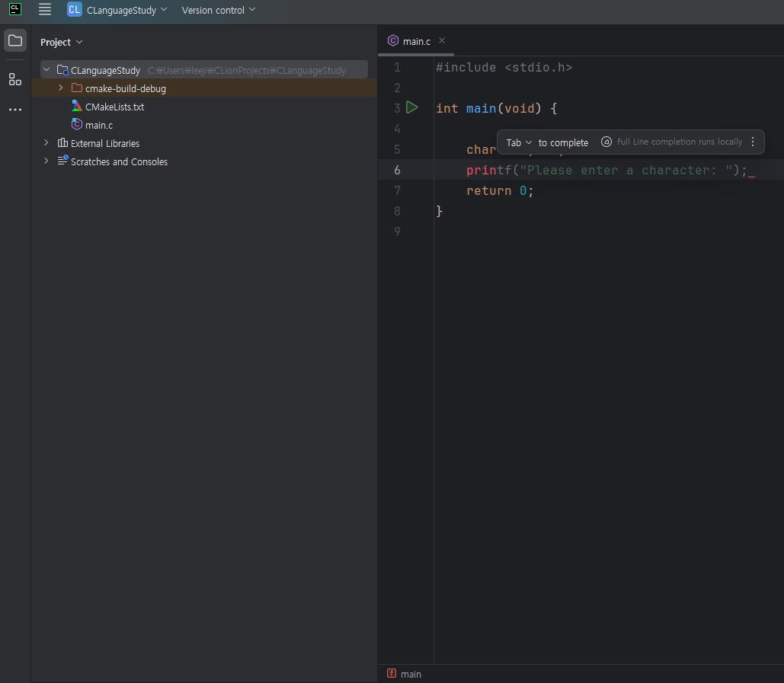Viewport: 784px width, 683px height.
Task: Click the More tool windows ellipsis
Action: (x=15, y=110)
